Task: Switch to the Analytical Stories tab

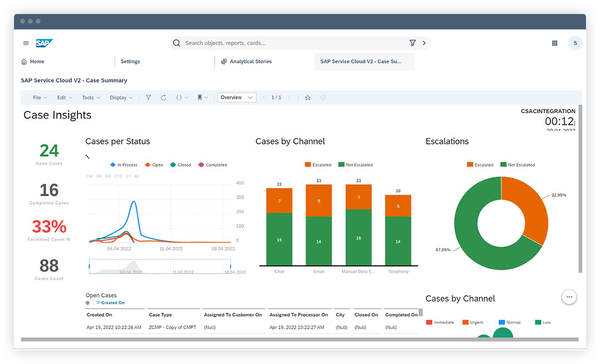Action: 251,61
